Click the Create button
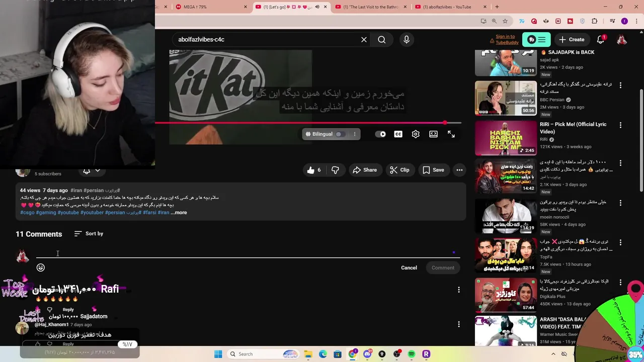Image resolution: width=644 pixels, height=362 pixels. coord(572,39)
